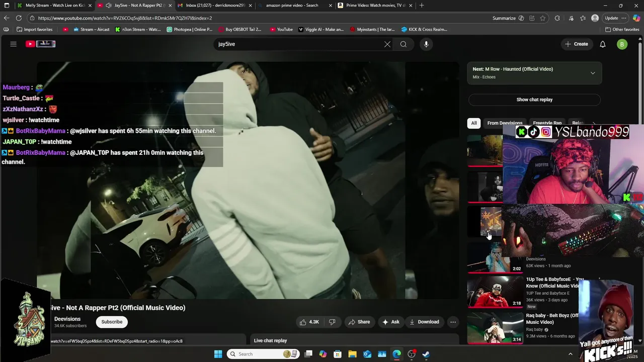Open the Deevisions channel name link
Screen dimensions: 644x362
(x=67, y=319)
